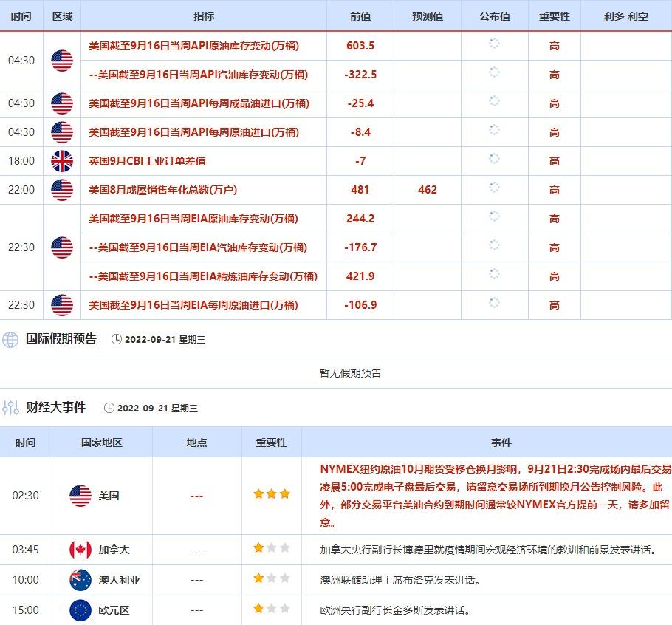Viewport: 672px width, 625px height.
Task: Select the 462 forecast value cell
Action: [x=427, y=190]
